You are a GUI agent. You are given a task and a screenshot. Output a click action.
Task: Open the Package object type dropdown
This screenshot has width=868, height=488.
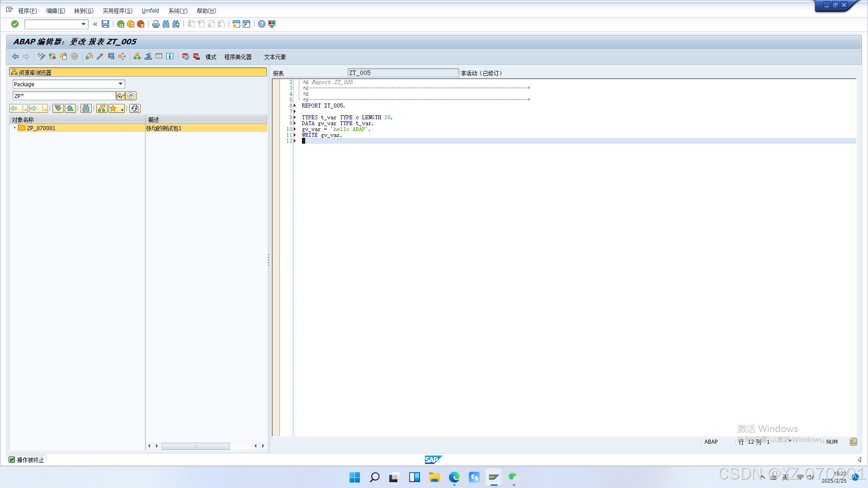click(x=120, y=84)
